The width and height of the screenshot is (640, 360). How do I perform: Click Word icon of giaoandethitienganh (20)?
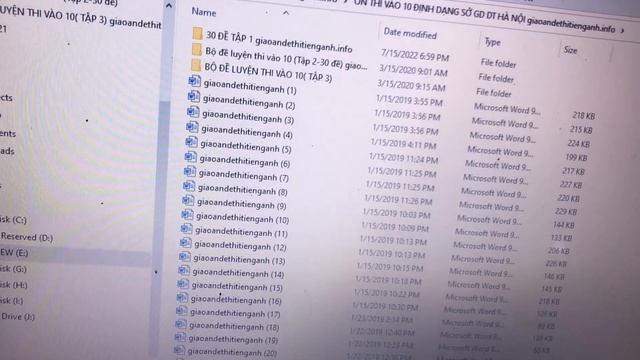coord(179,350)
